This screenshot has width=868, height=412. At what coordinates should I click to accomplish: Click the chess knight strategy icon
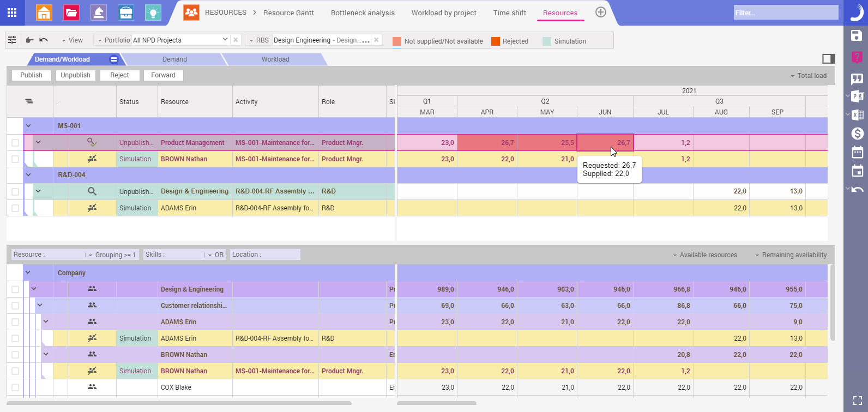(x=99, y=13)
